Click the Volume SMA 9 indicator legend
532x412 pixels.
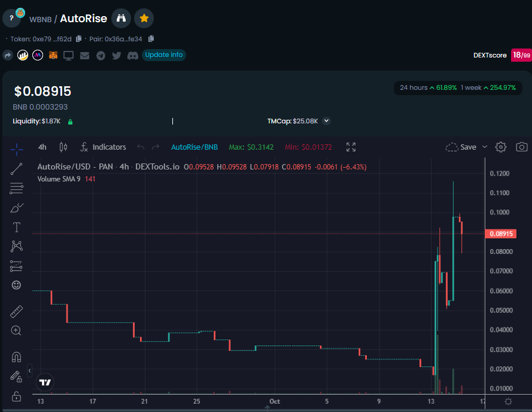coord(66,179)
